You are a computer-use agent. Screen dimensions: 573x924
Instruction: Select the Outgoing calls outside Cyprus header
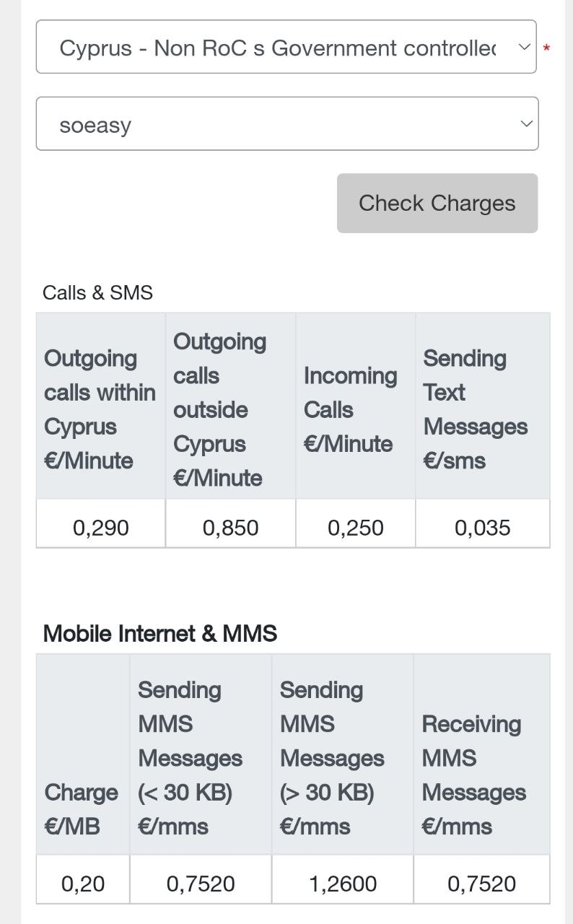pos(220,409)
